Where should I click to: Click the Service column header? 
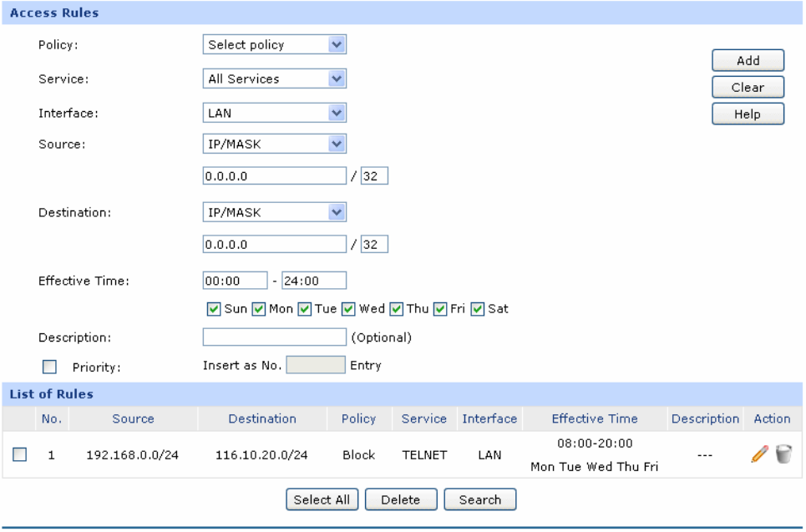point(424,419)
